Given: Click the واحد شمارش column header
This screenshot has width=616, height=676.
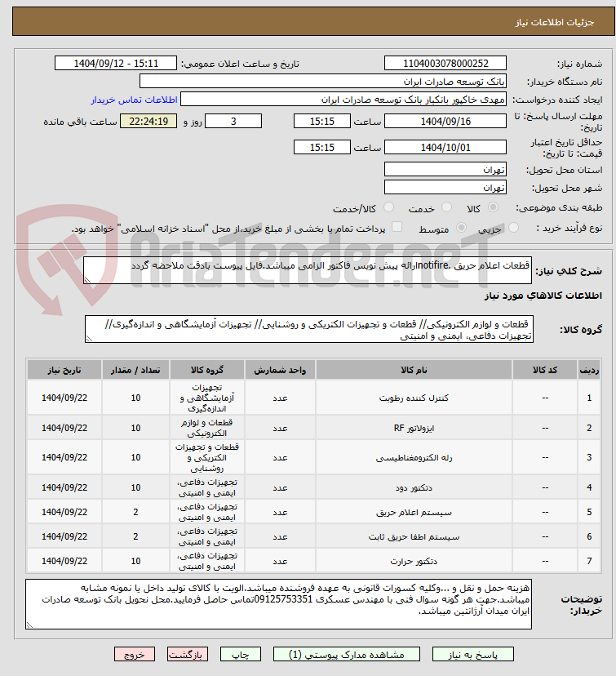Looking at the screenshot, I should tap(280, 370).
